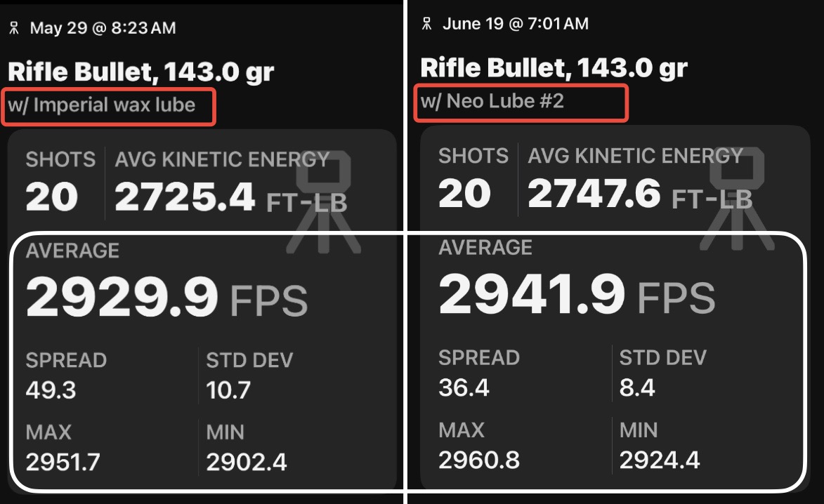The height and width of the screenshot is (504, 824).
Task: Edit the "w/ Imperial wax lube" note
Action: pos(102,105)
